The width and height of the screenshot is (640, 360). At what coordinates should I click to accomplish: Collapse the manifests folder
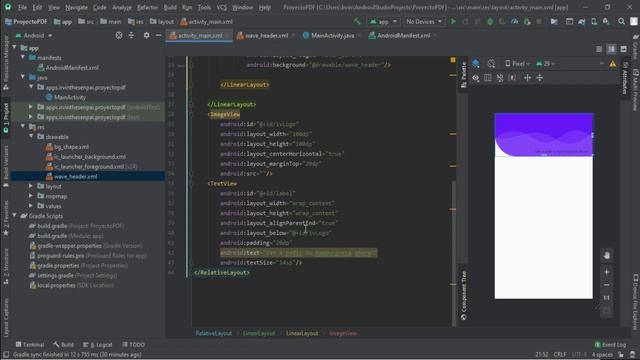point(23,58)
